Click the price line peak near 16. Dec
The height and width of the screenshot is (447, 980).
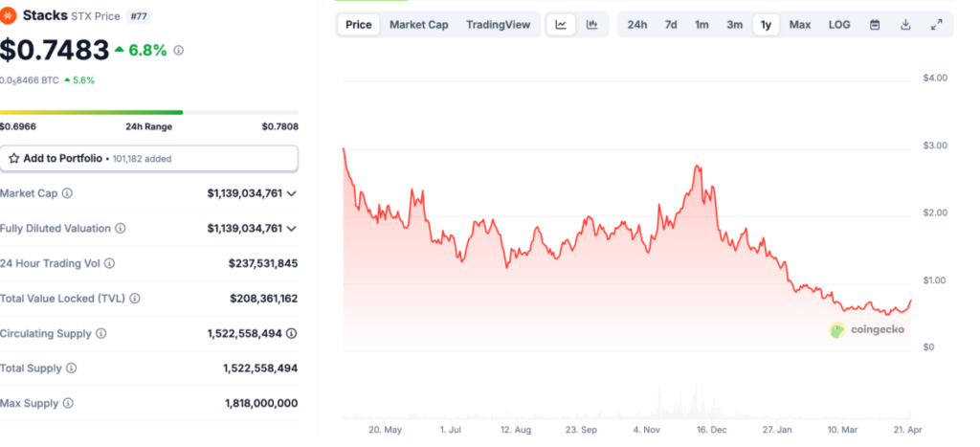(x=698, y=167)
